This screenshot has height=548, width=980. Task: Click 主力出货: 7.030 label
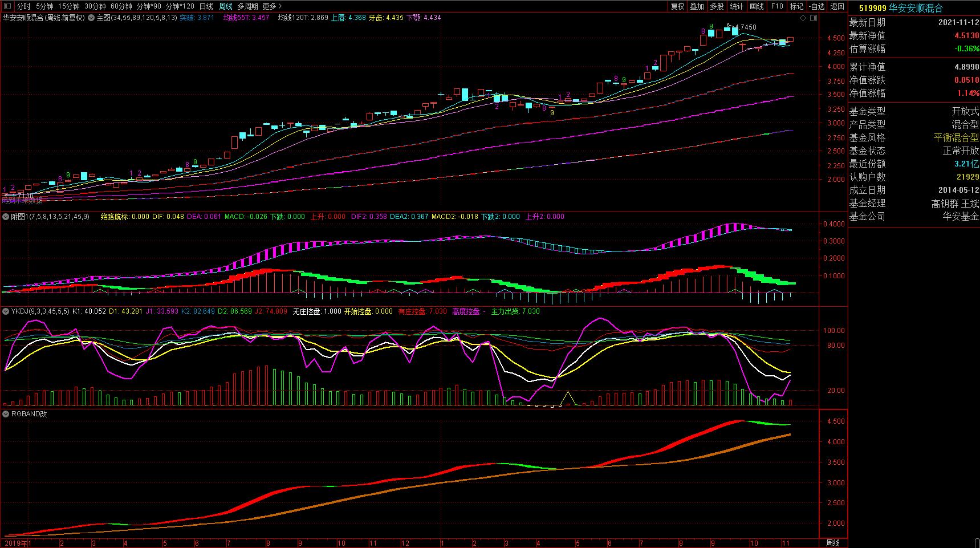coord(515,311)
